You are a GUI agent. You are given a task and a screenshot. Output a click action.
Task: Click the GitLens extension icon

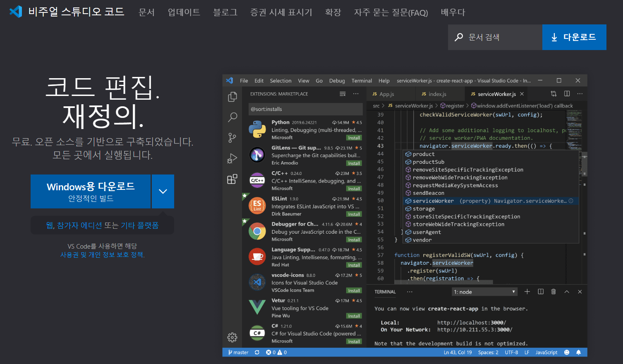point(257,155)
